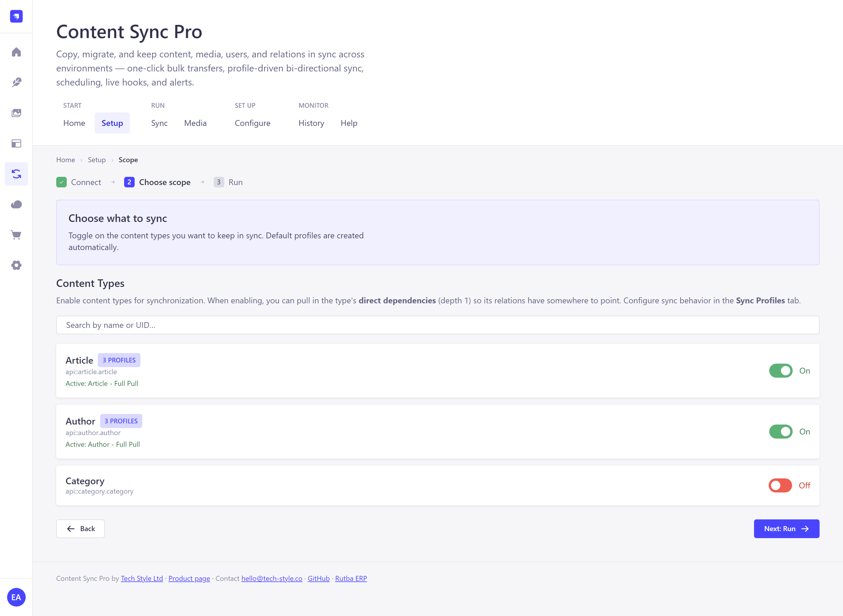Open the Media tab
843x616 pixels.
[x=195, y=123]
